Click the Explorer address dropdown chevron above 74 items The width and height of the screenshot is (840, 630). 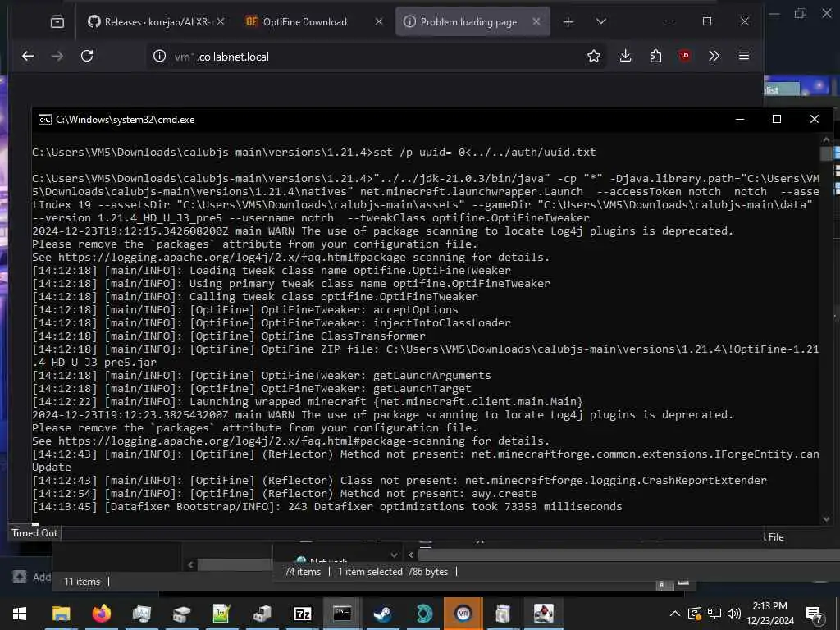point(395,555)
